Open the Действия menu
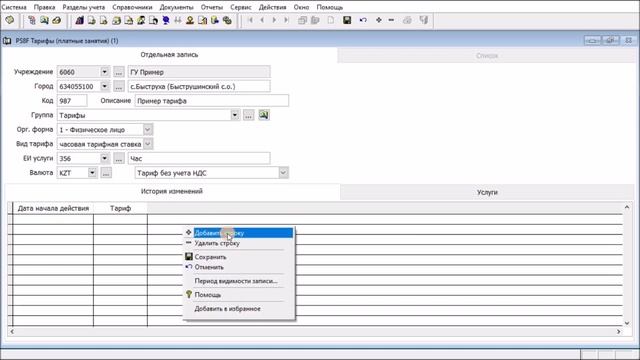640x360 pixels. [273, 7]
